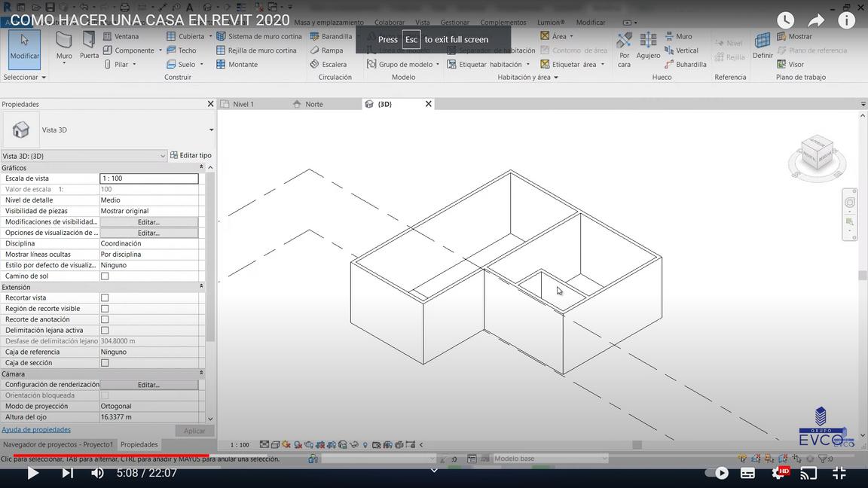Seek on the YouTube progress bar

click(434, 456)
